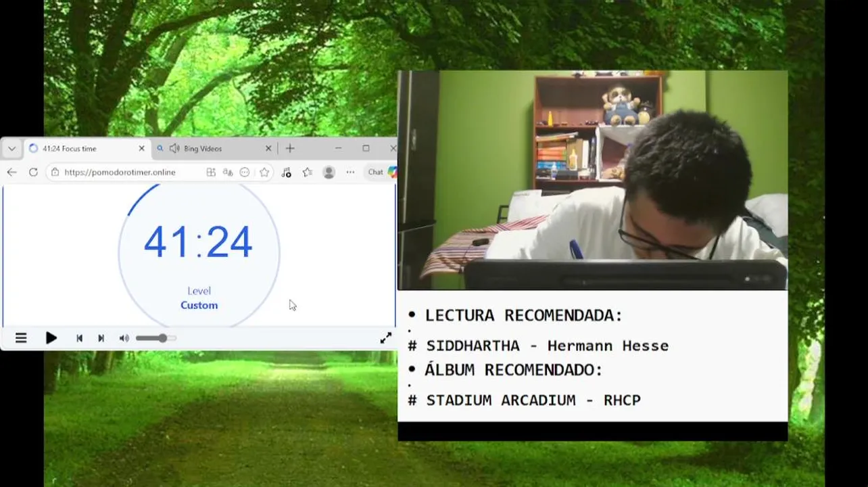The height and width of the screenshot is (487, 868).
Task: Switch to the Bing Videos tab
Action: pyautogui.click(x=212, y=148)
